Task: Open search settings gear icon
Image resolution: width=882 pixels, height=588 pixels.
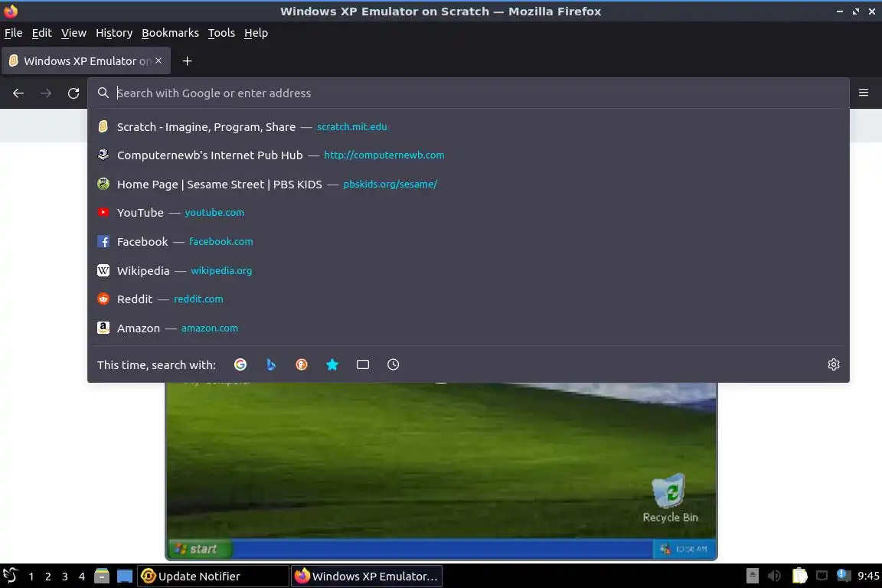Action: coord(834,364)
